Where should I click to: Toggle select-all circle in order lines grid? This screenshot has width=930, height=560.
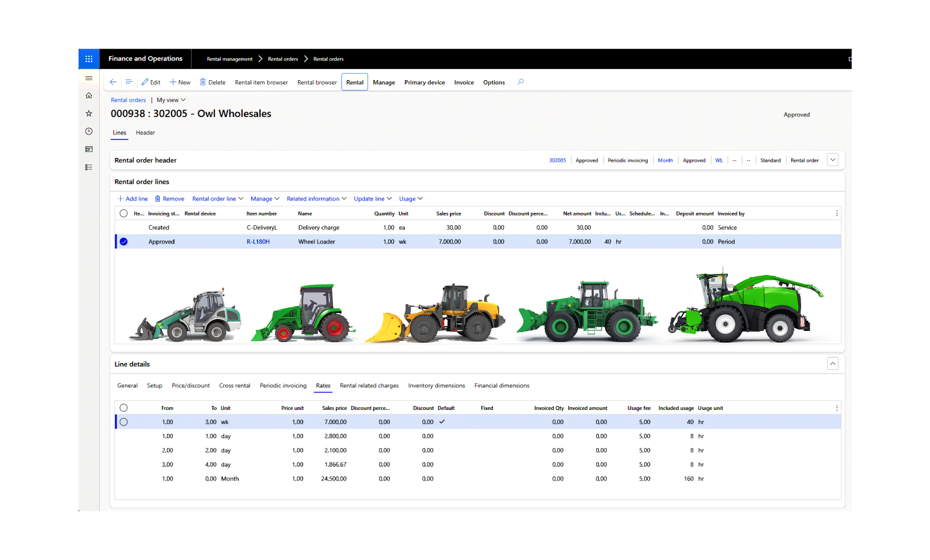click(124, 213)
